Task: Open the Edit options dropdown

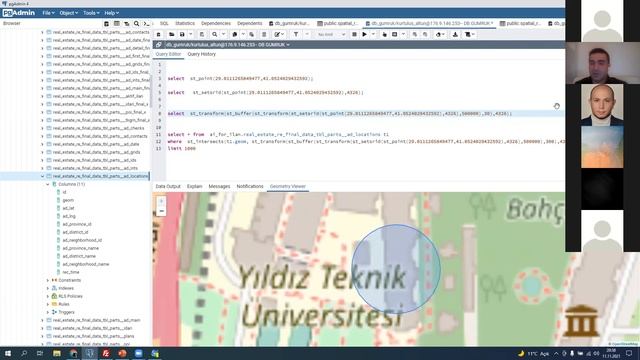Action: 279,35
